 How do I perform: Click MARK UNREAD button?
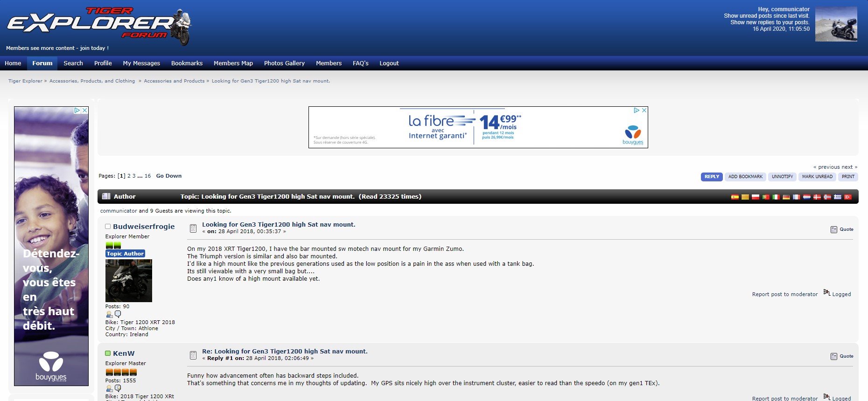[x=817, y=177]
